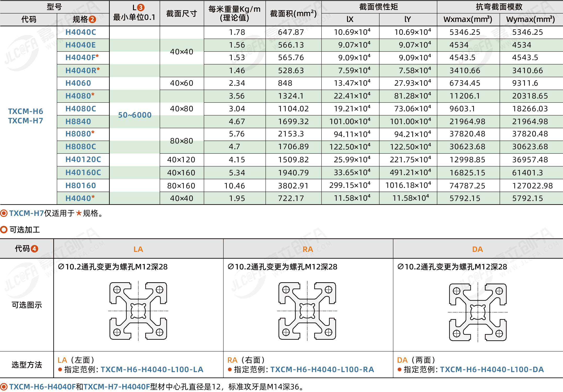The height and width of the screenshot is (392, 563).
Task: Click example code TXCM-H6-H4040-L100-DA
Action: (x=492, y=370)
